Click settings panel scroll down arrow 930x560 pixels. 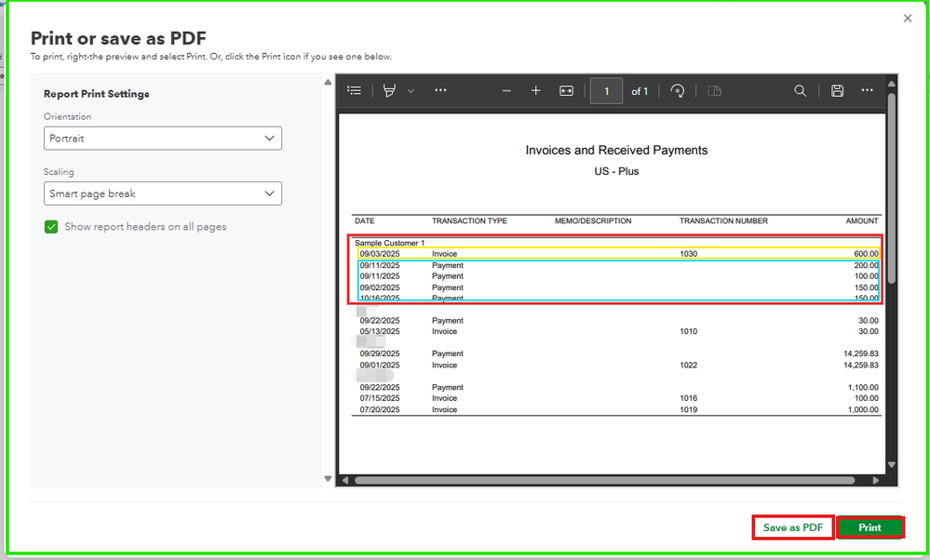coord(328,478)
